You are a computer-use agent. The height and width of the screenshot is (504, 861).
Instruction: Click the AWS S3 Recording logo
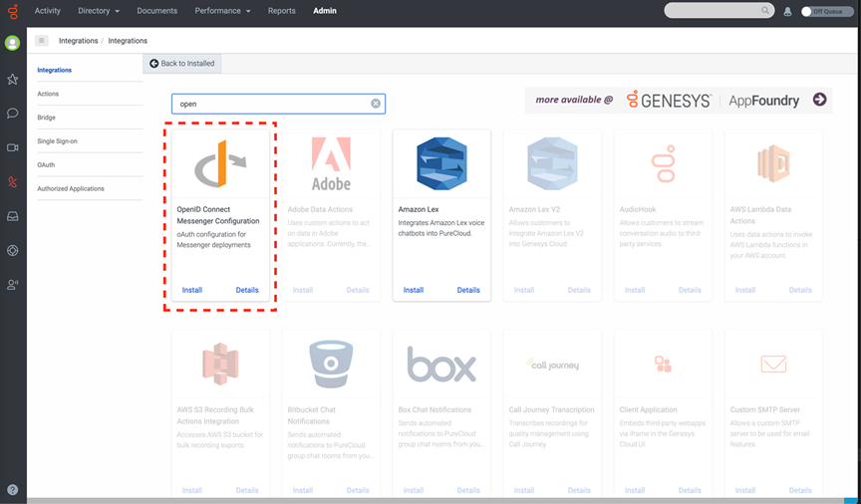click(x=220, y=364)
